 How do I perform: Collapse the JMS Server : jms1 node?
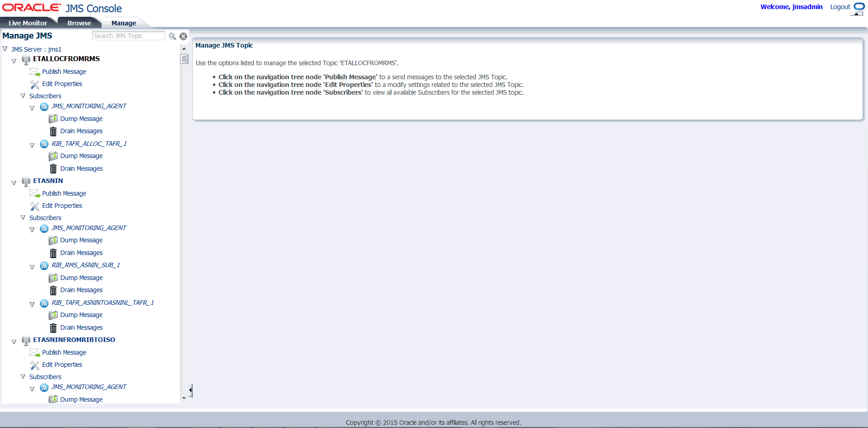(x=5, y=49)
